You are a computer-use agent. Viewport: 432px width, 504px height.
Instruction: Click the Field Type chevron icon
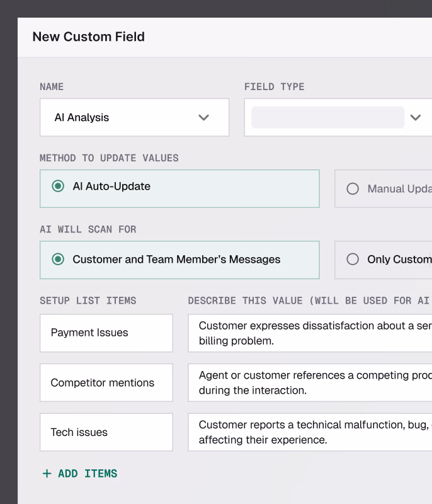(x=416, y=117)
